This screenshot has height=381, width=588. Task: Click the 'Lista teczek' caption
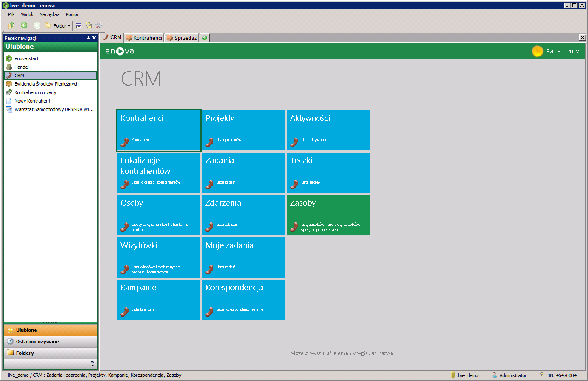point(311,182)
